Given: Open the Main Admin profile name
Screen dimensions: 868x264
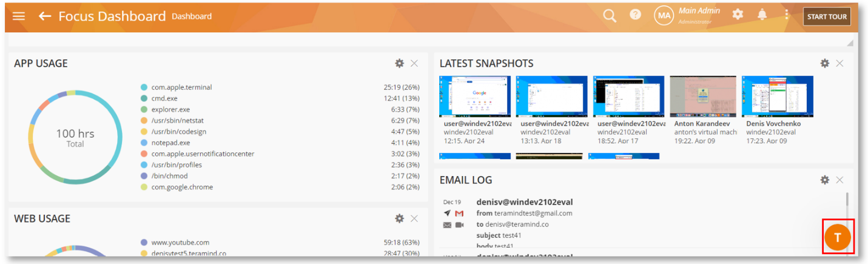Looking at the screenshot, I should [x=699, y=10].
